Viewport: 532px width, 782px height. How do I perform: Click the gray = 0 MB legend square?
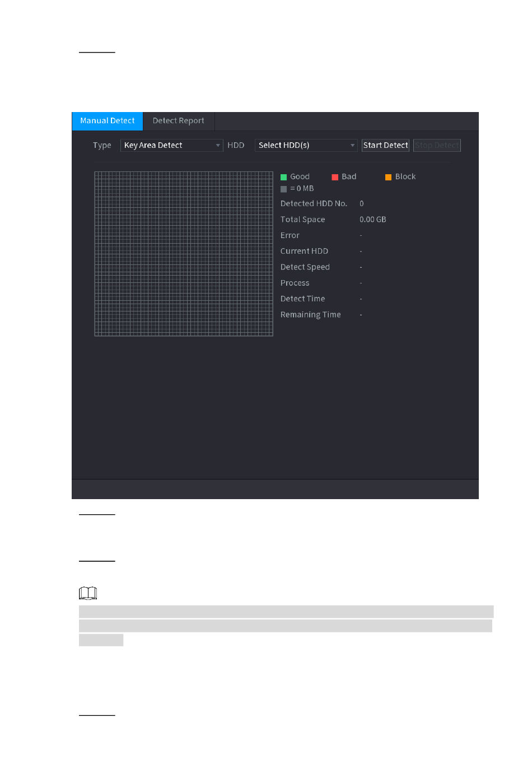[283, 189]
